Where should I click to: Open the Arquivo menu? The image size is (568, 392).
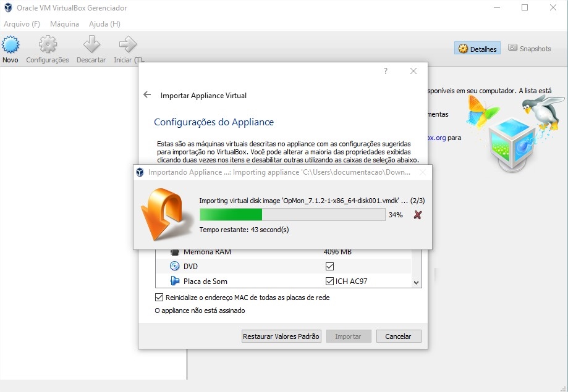(22, 24)
